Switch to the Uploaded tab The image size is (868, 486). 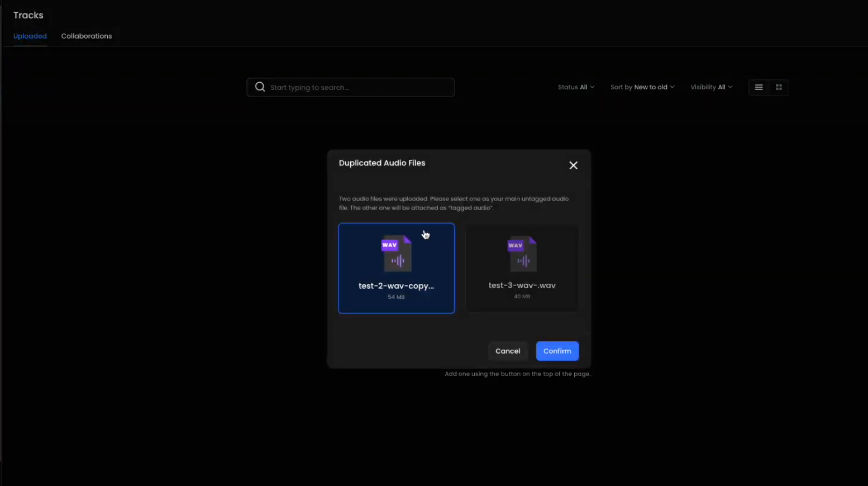point(30,36)
